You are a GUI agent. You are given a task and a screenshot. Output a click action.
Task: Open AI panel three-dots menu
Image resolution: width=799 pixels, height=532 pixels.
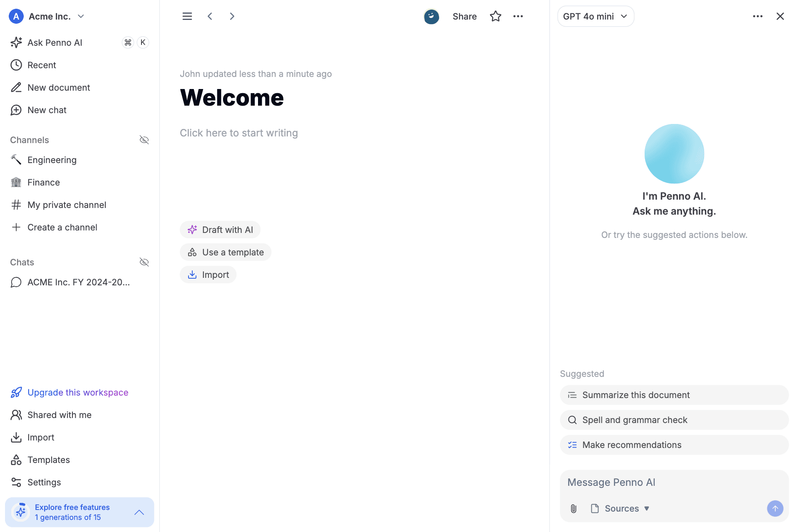[757, 16]
